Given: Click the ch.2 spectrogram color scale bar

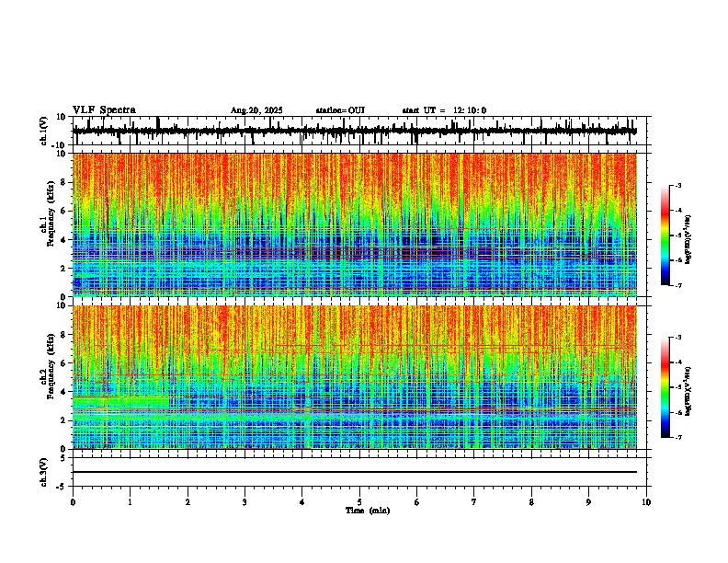Looking at the screenshot, I should point(665,387).
